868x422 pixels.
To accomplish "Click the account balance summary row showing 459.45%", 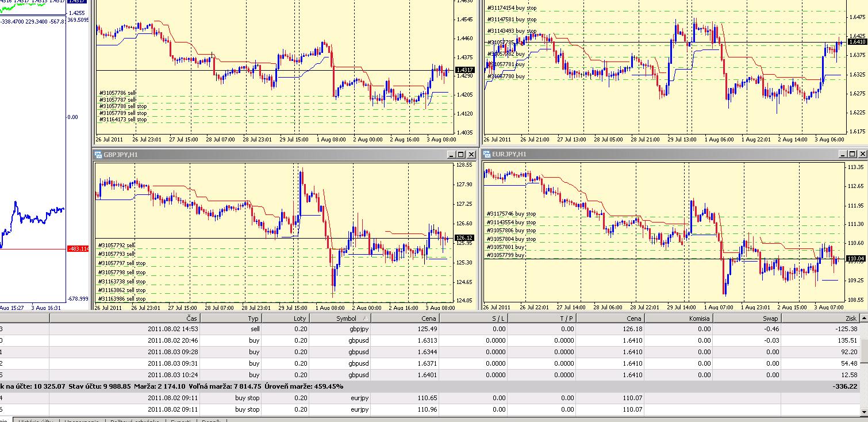I will tap(429, 386).
